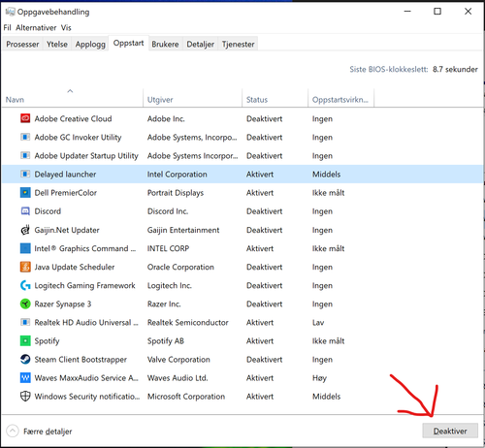Click the Waves Audio Ltd. publisher cell
This screenshot has height=448, width=485.
[x=178, y=378]
